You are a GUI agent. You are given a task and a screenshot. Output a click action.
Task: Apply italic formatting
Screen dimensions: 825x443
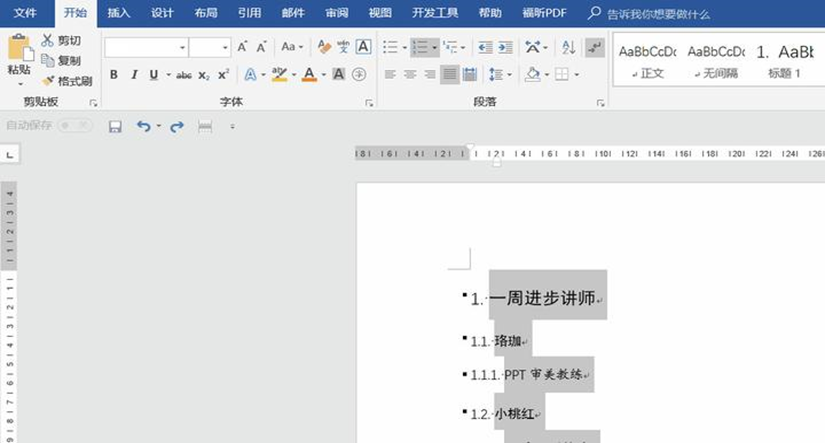(x=134, y=75)
